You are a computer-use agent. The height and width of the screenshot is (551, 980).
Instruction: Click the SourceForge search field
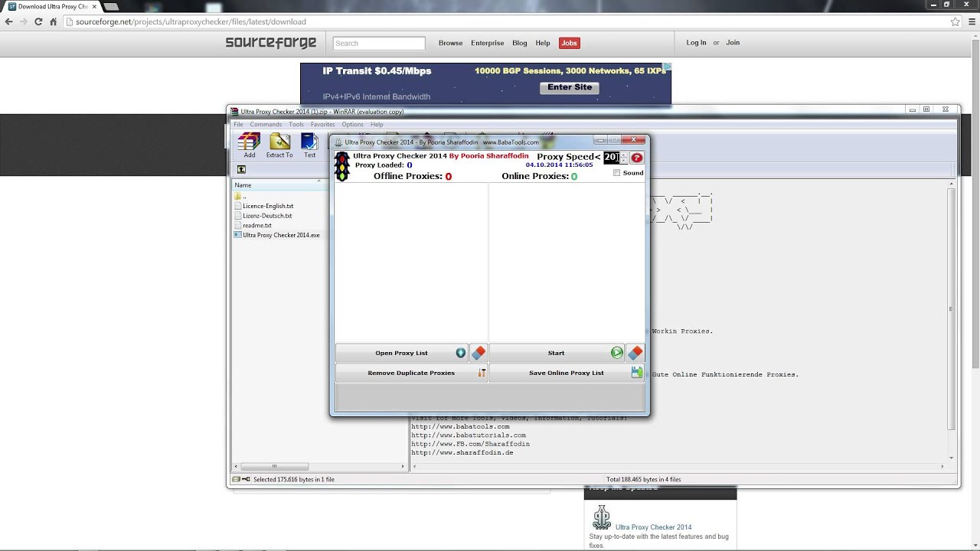pos(379,44)
